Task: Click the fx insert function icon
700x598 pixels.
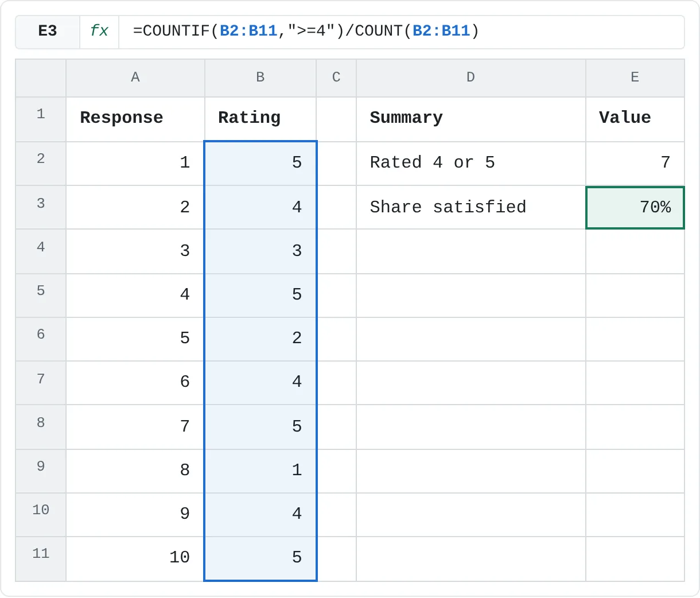Action: [99, 31]
